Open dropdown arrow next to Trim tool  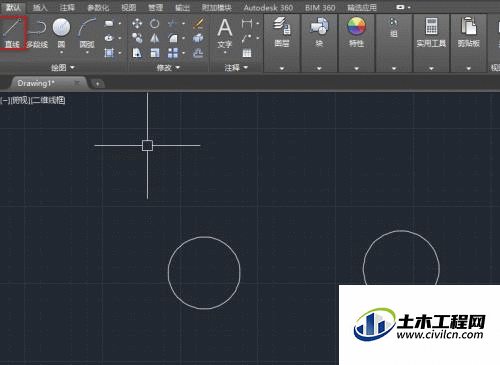183,23
